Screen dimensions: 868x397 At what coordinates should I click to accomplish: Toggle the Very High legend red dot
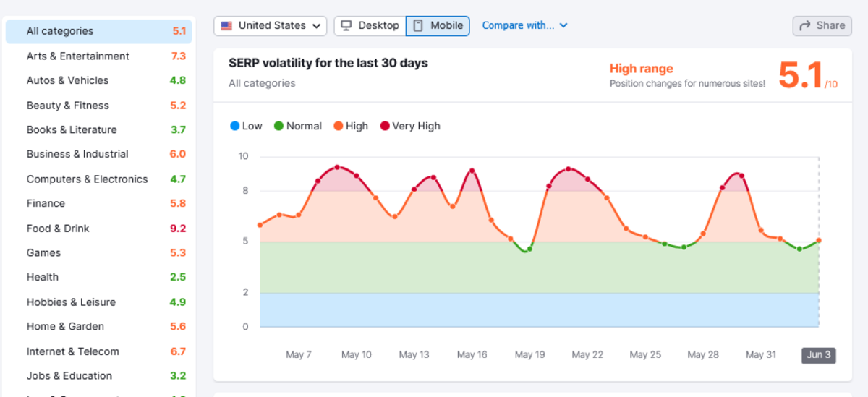pyautogui.click(x=385, y=126)
